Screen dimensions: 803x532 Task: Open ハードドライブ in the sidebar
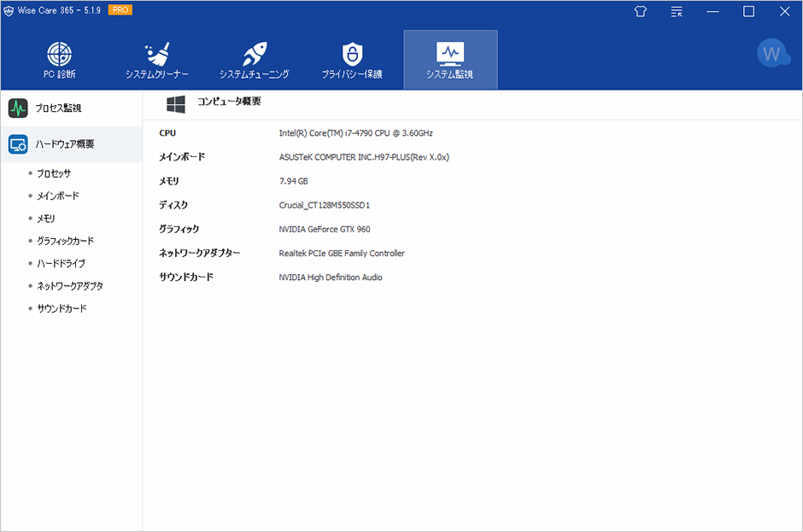tap(61, 263)
